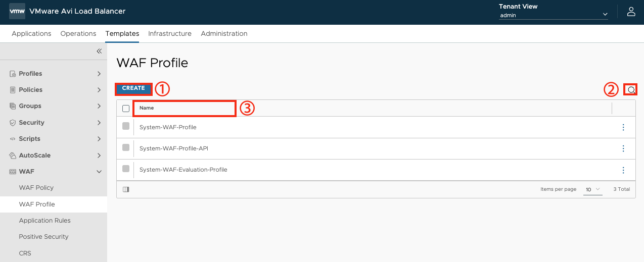
Task: Click the Scripts label in sidebar
Action: 29,139
